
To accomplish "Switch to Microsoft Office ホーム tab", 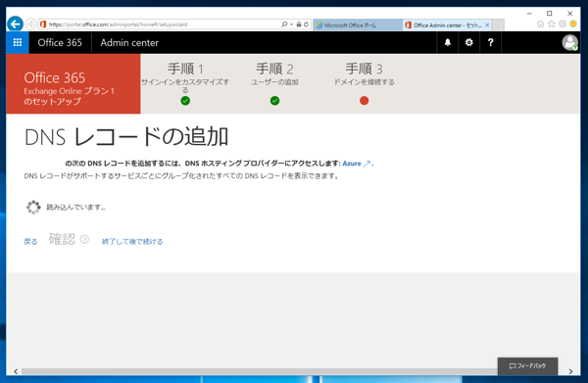I will (358, 25).
